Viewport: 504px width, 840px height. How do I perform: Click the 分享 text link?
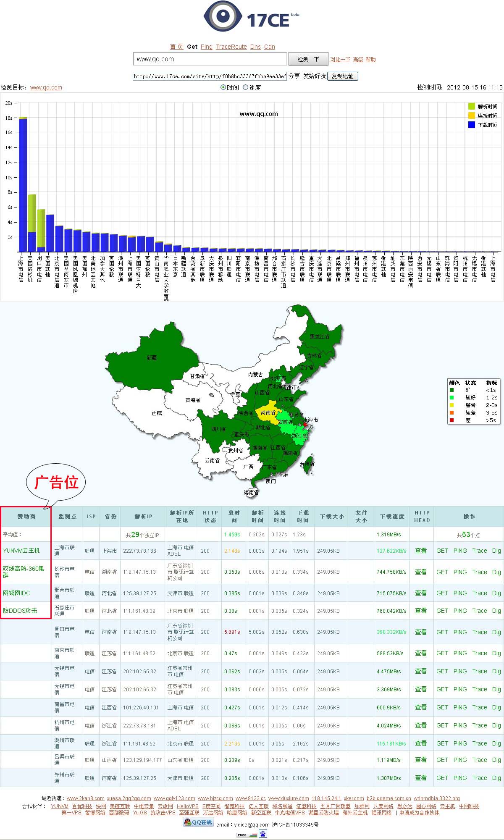click(x=294, y=76)
